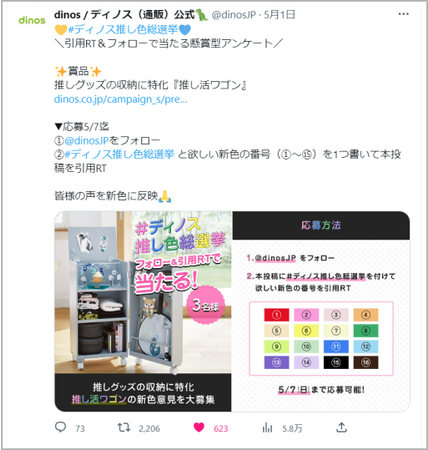428x450 pixels.
Task: Click the reply speech bubble icon
Action: pyautogui.click(x=60, y=427)
